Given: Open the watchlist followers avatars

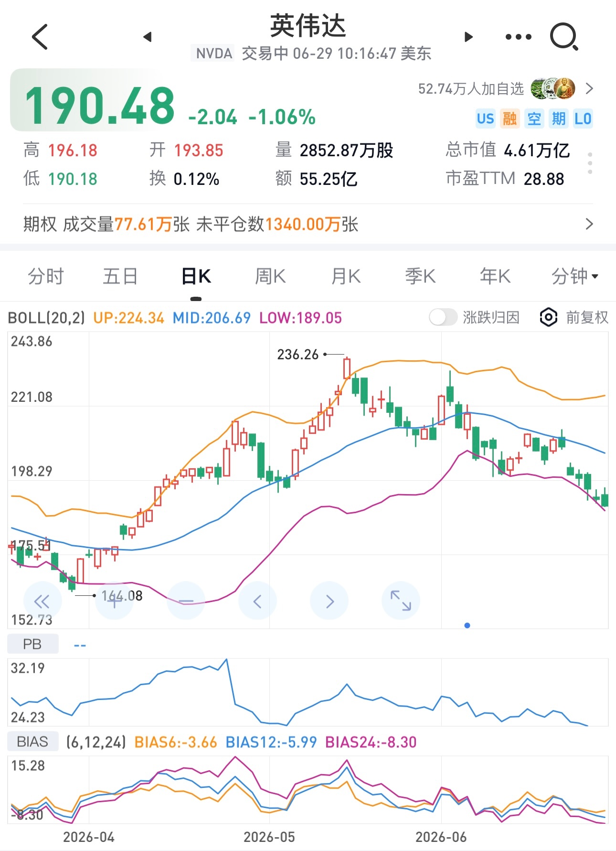Looking at the screenshot, I should (553, 88).
